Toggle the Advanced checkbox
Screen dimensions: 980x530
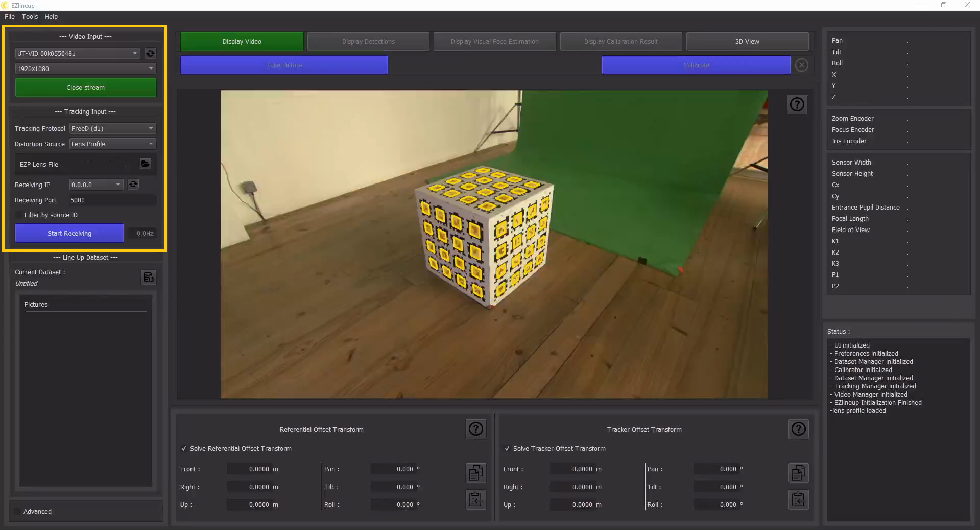coord(18,511)
